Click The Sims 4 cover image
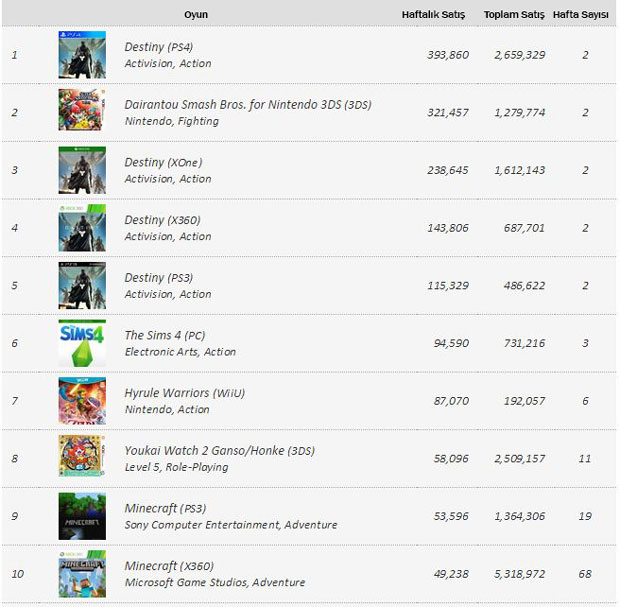 (82, 343)
